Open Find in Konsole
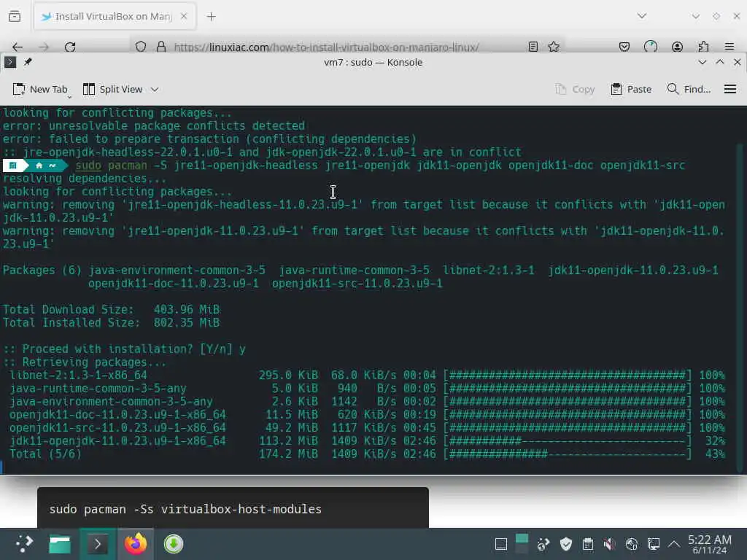This screenshot has height=560, width=747. (x=689, y=89)
